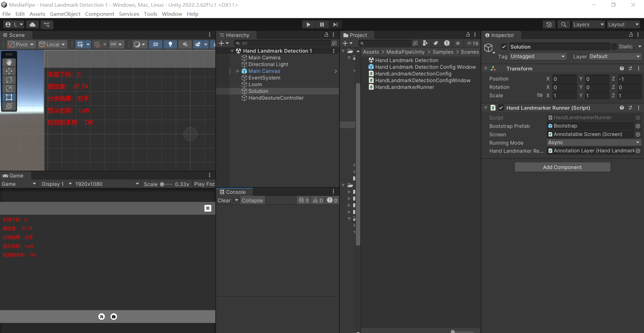Lock the Inspector panel
The image size is (644, 333).
coord(631,35)
